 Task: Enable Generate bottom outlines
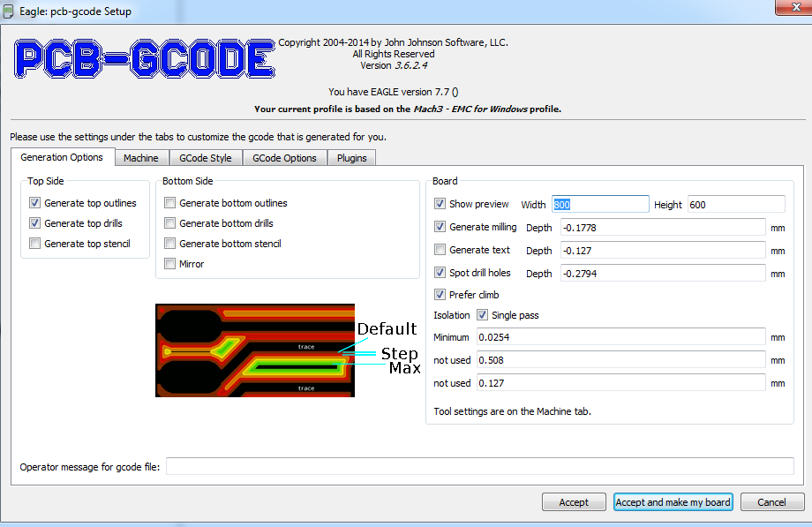point(169,203)
